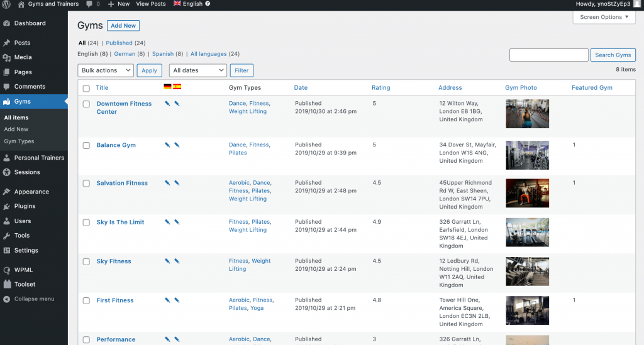
Task: Edit German translation of Downtown Fitness Center
Action: (x=167, y=104)
